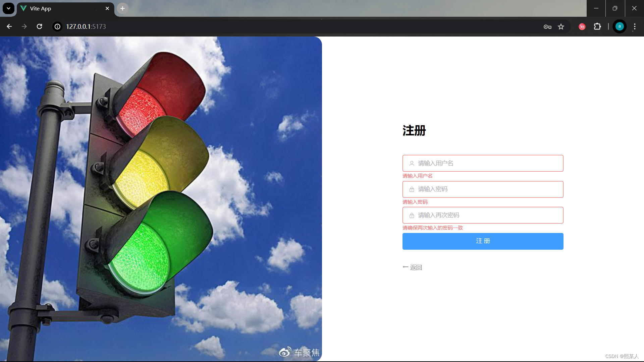Open the browser extensions puzzle icon
This screenshot has height=362, width=644.
[597, 26]
